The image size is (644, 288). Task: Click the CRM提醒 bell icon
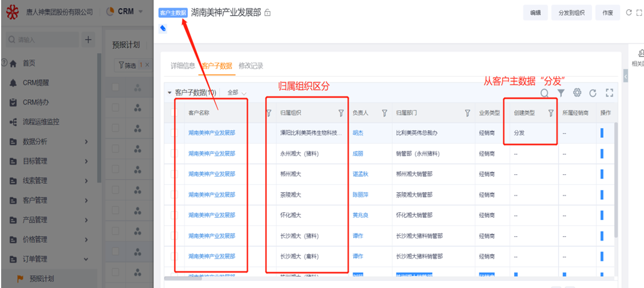[13, 83]
